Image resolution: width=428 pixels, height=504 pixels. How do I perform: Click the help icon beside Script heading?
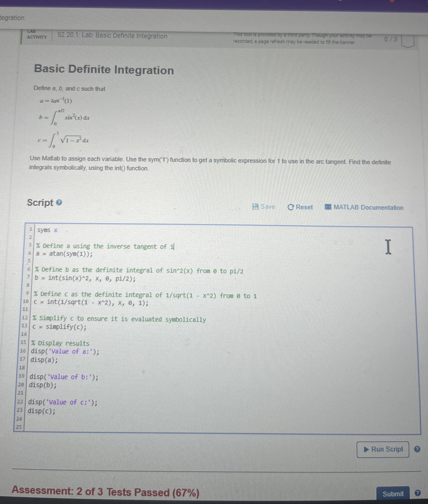(59, 202)
